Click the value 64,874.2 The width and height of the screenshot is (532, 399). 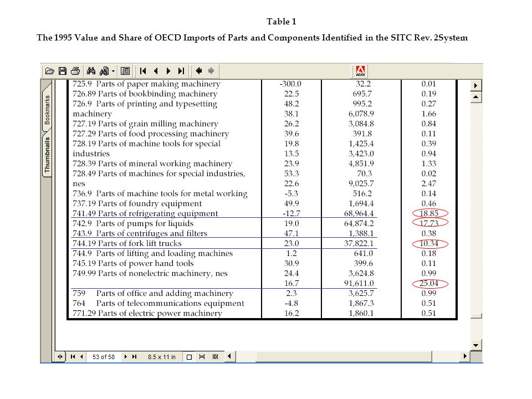tap(359, 223)
